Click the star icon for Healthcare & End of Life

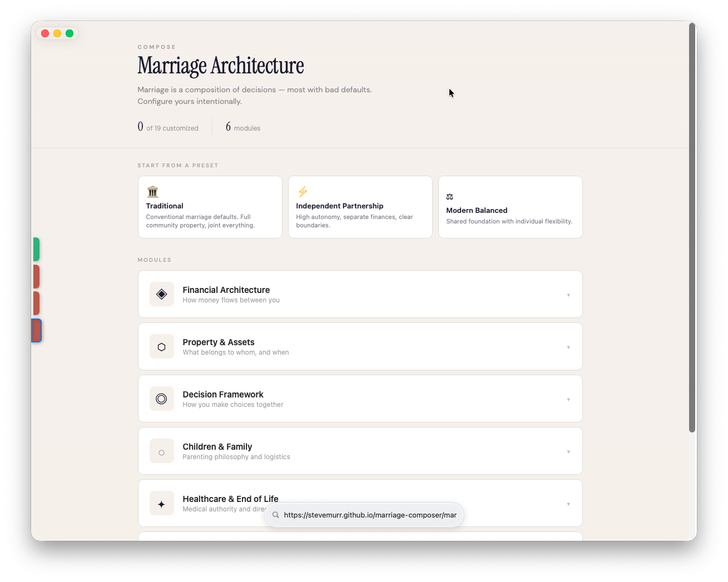(161, 503)
